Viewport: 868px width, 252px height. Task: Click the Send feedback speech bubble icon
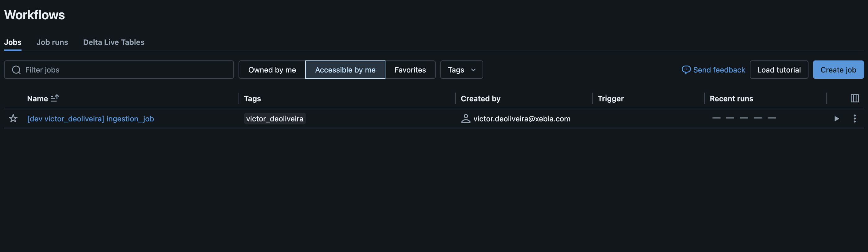(x=686, y=70)
